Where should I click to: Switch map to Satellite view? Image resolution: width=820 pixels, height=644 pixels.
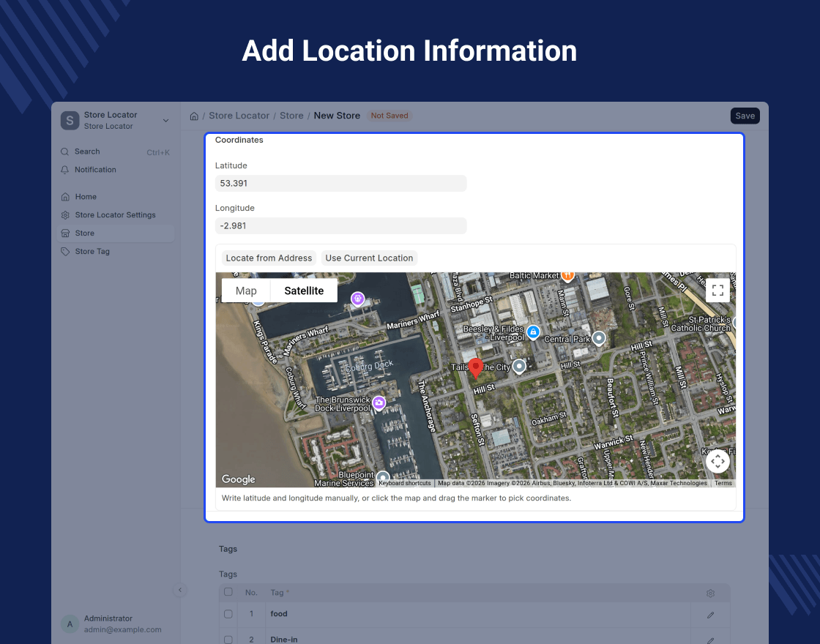pos(304,291)
